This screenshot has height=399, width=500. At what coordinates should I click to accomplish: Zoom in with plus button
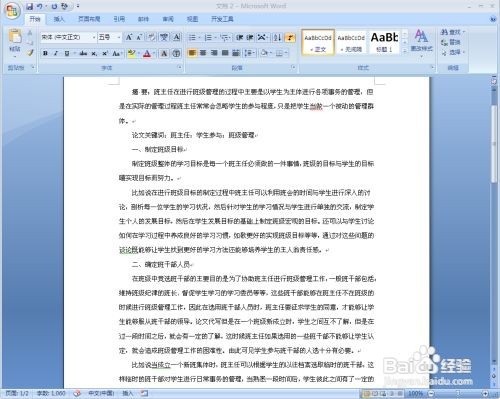tap(485, 394)
